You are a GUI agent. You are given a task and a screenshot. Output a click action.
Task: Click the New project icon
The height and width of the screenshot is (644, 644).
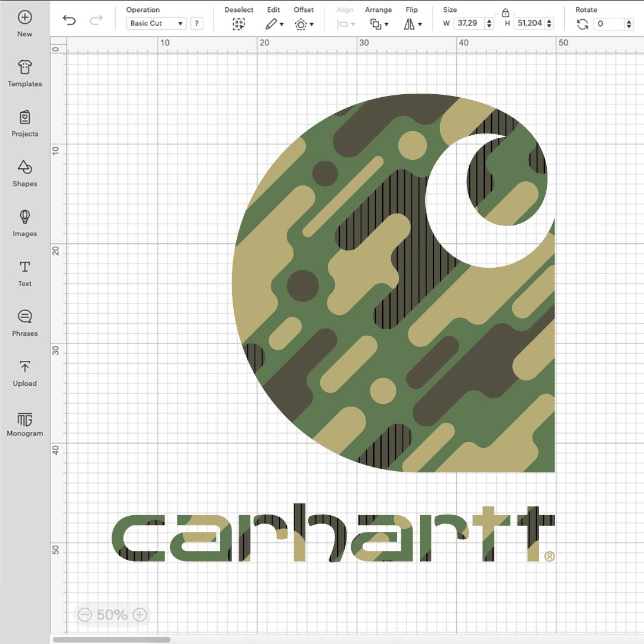24,17
